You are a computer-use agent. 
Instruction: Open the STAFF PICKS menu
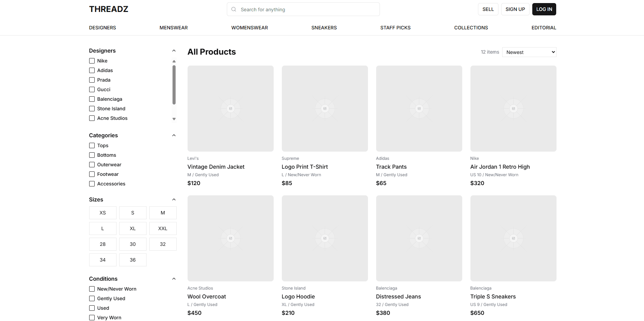tap(395, 28)
